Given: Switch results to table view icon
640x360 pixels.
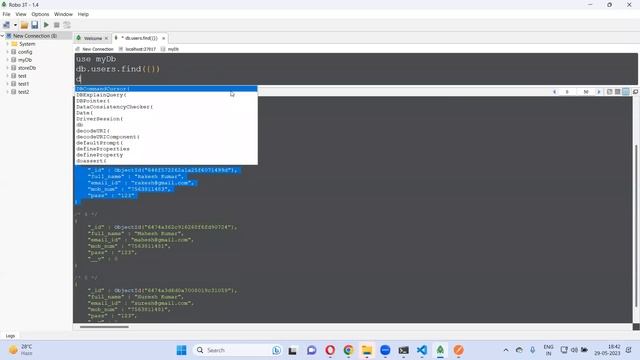Looking at the screenshot, I should tap(618, 92).
